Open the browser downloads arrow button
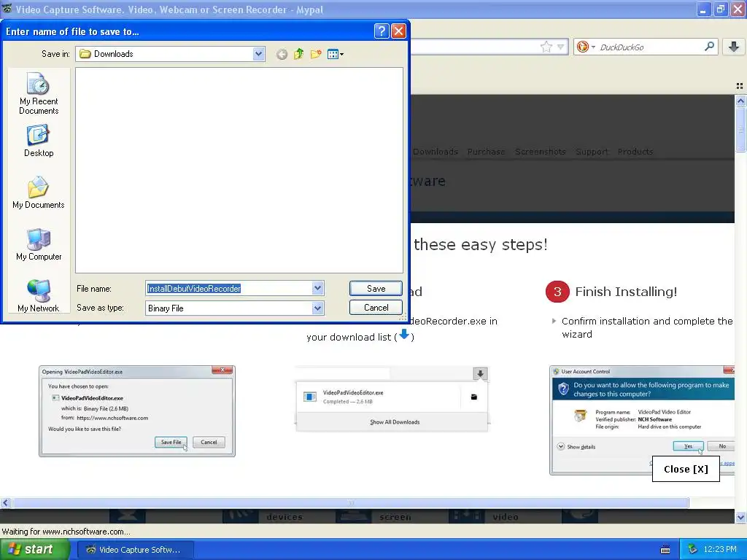Image resolution: width=747 pixels, height=560 pixels. pyautogui.click(x=734, y=47)
